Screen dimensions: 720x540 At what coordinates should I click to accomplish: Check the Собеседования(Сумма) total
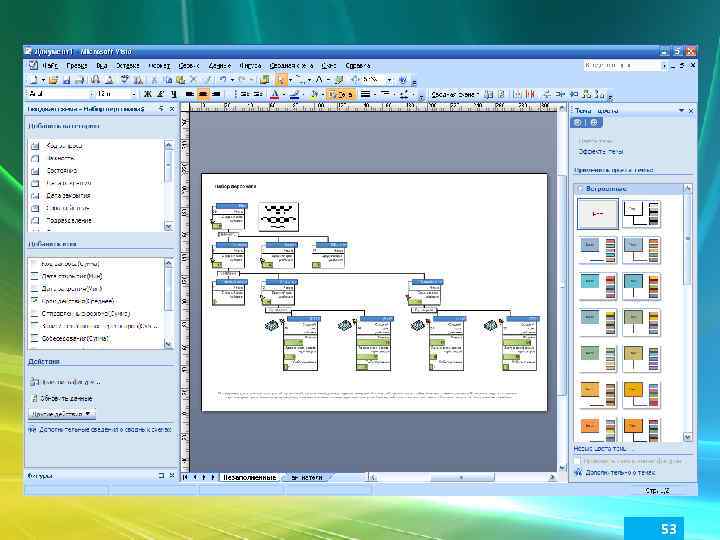point(34,338)
